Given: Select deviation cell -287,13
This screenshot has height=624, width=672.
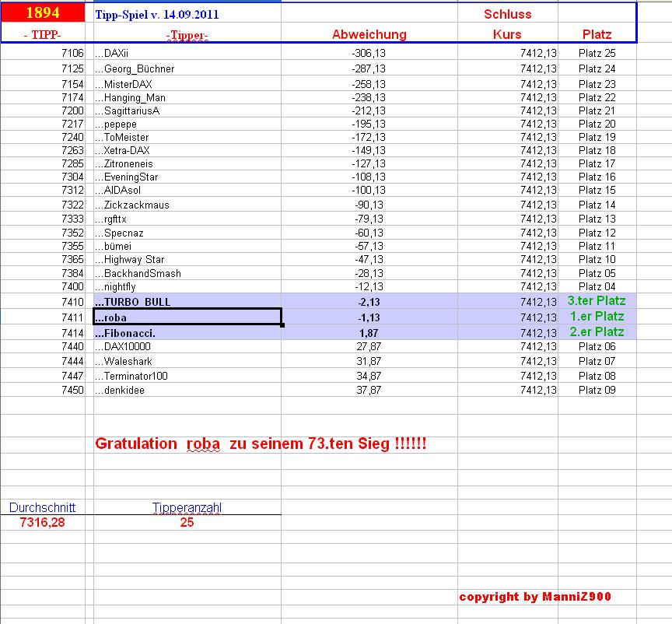Looking at the screenshot, I should pyautogui.click(x=369, y=68).
